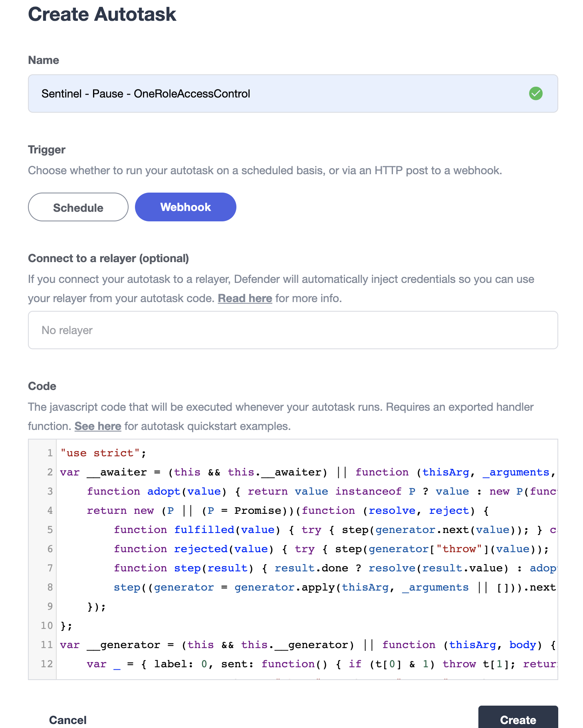Click the step function on line 7

pos(187,568)
